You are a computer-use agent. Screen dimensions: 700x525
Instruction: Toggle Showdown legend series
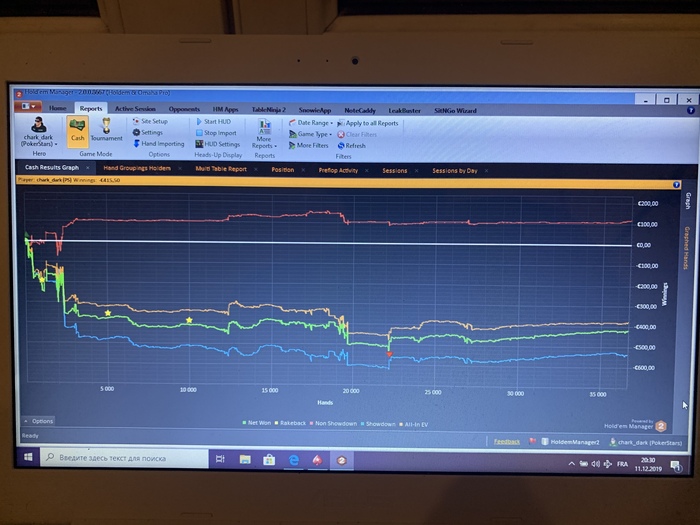378,424
